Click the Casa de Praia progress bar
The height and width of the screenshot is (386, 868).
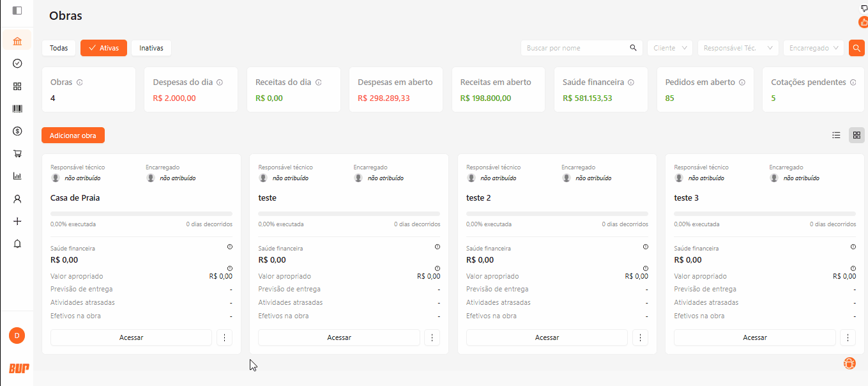(141, 213)
